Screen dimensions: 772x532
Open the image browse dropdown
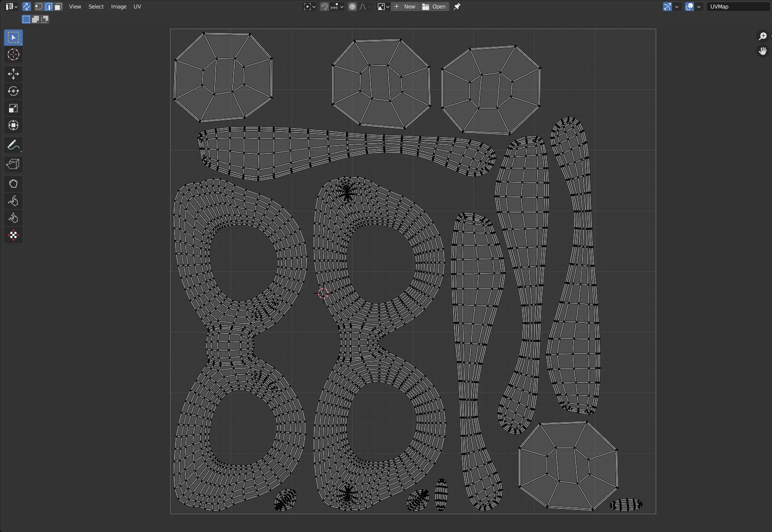(383, 6)
